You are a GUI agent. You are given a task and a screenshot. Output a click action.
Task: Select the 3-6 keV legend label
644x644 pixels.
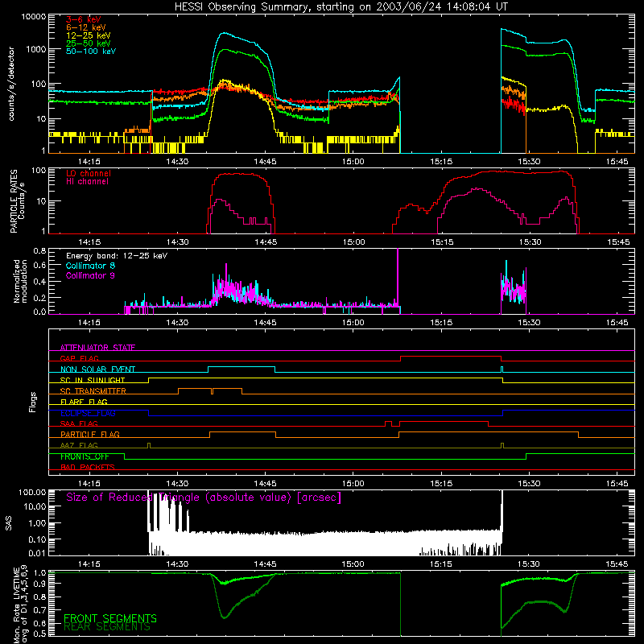tap(84, 19)
